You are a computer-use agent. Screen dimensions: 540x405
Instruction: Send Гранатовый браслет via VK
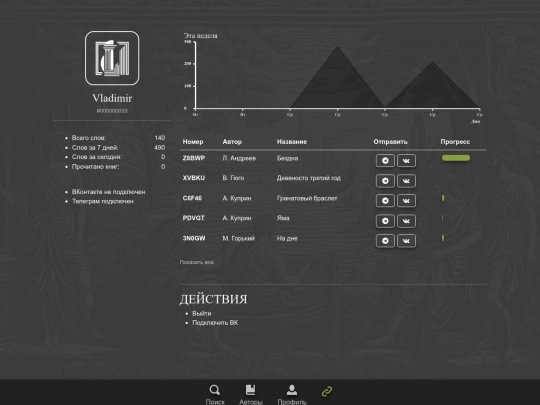pyautogui.click(x=406, y=201)
